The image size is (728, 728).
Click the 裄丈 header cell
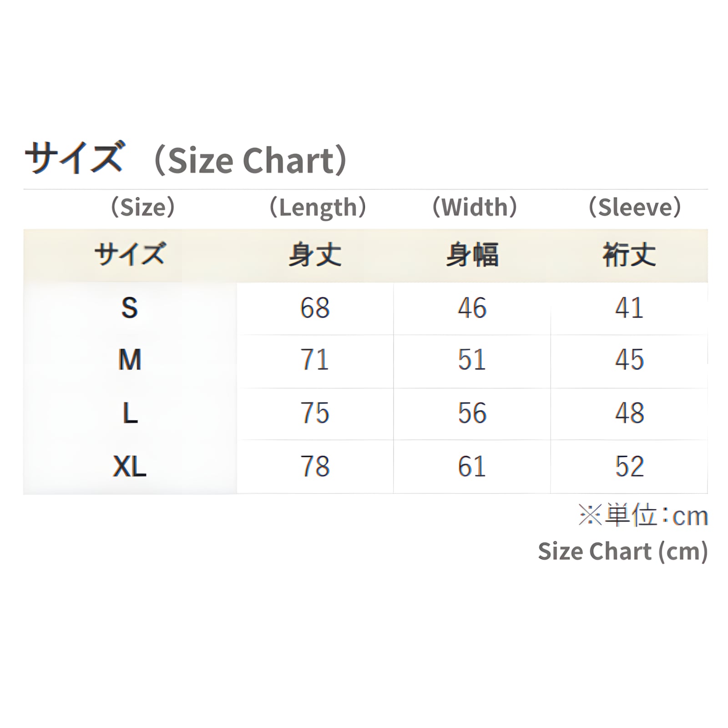coord(629,255)
